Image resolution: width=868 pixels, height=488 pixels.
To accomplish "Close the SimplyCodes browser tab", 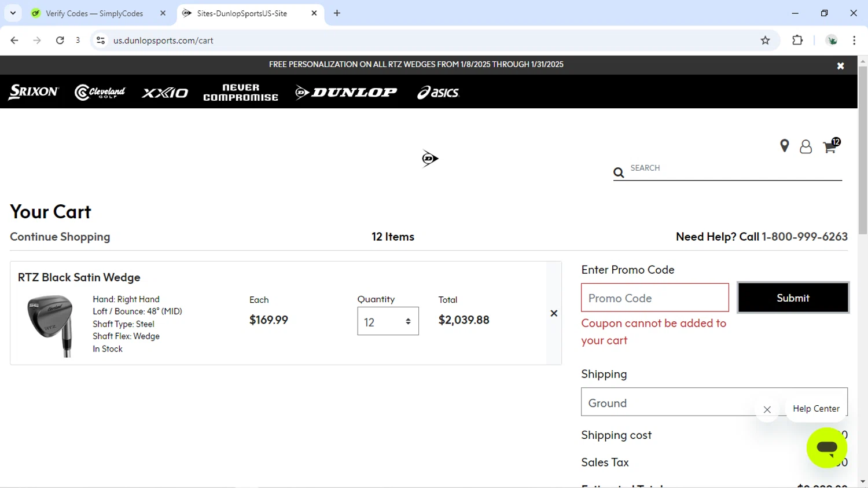I will (x=163, y=13).
